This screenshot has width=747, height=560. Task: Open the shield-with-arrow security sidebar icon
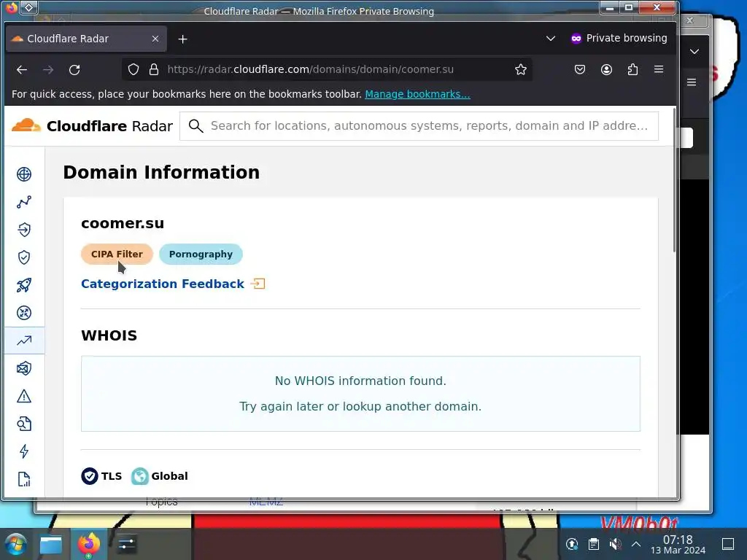coord(24,230)
